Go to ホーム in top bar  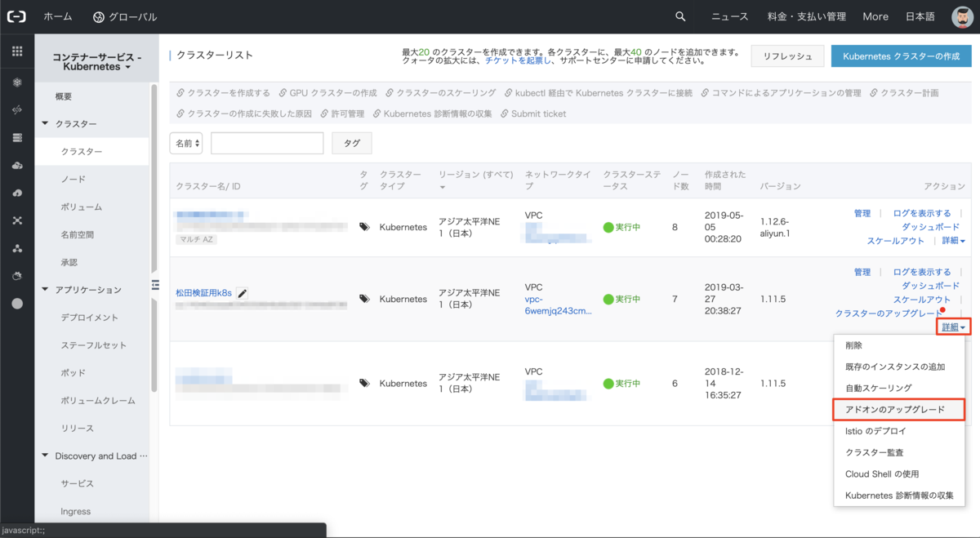click(58, 16)
